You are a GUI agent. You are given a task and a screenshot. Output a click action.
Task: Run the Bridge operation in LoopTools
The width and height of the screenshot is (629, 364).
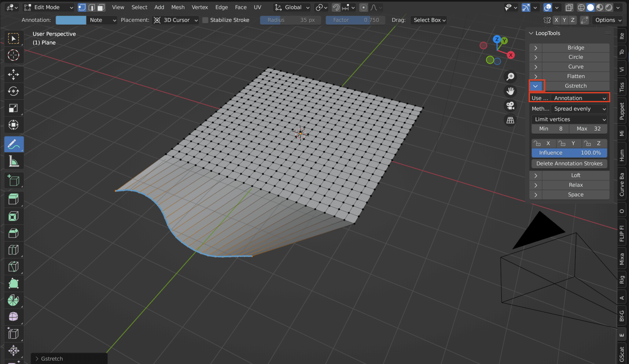click(x=575, y=47)
